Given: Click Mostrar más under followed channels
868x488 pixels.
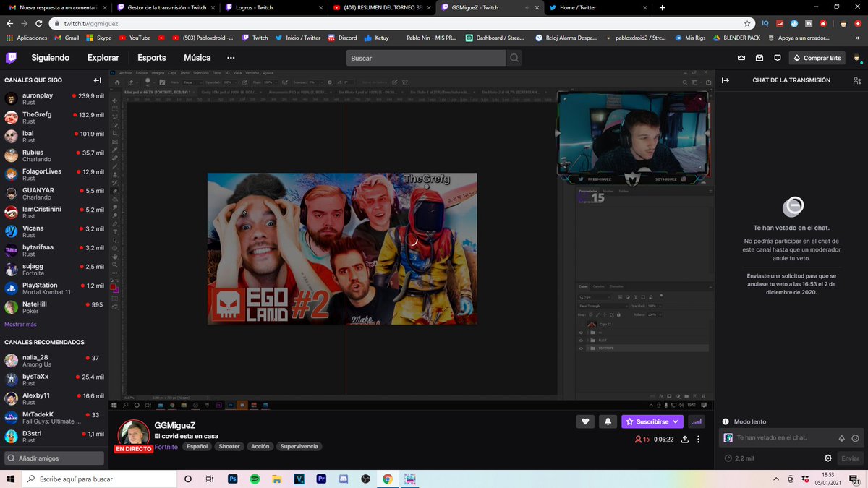Looking at the screenshot, I should tap(20, 324).
